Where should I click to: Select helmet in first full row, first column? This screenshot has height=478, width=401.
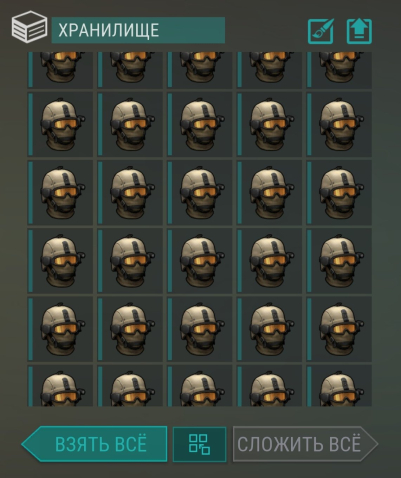click(x=60, y=124)
